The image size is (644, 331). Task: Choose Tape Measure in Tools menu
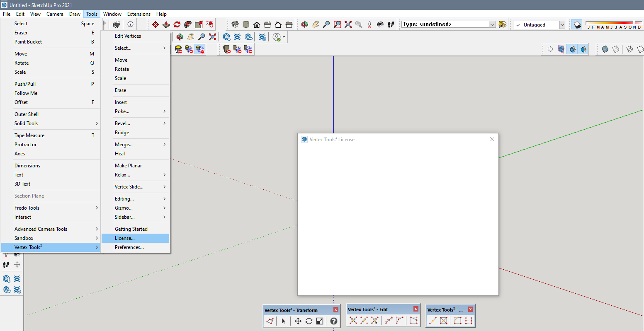click(x=51, y=135)
